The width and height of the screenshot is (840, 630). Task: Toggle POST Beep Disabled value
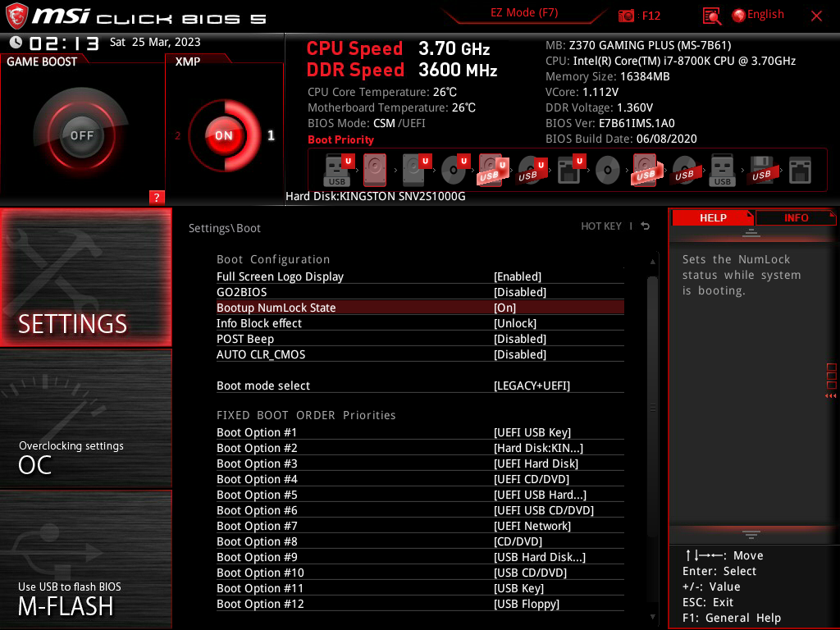pyautogui.click(x=519, y=339)
